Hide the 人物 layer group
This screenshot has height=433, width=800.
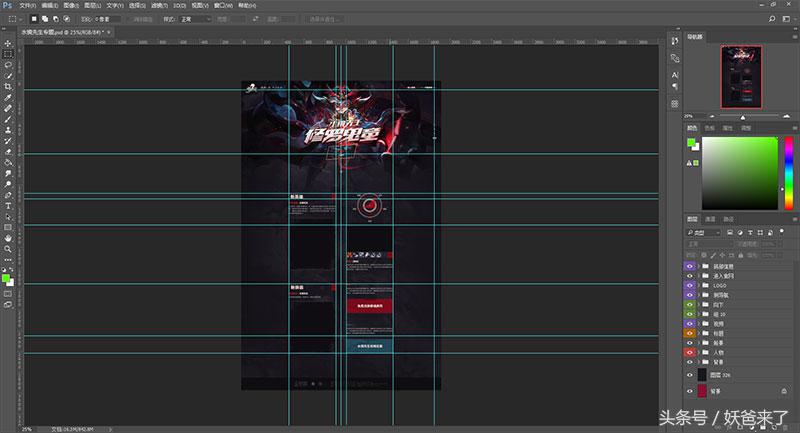coord(689,352)
